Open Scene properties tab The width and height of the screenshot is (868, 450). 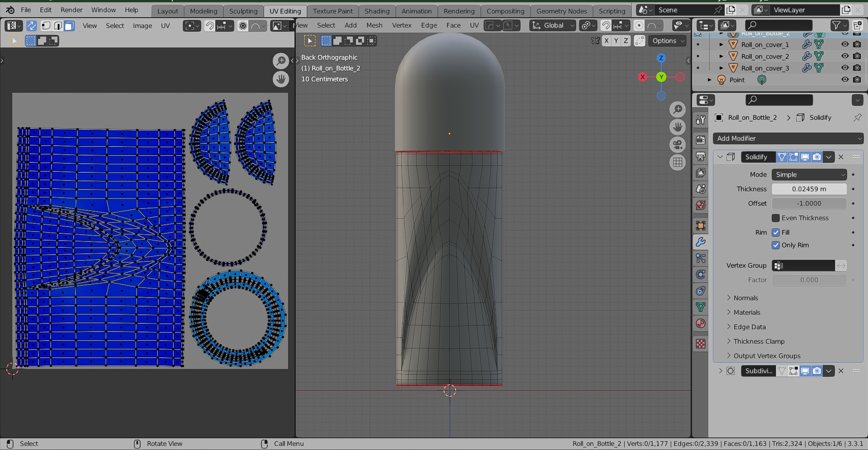click(x=701, y=189)
